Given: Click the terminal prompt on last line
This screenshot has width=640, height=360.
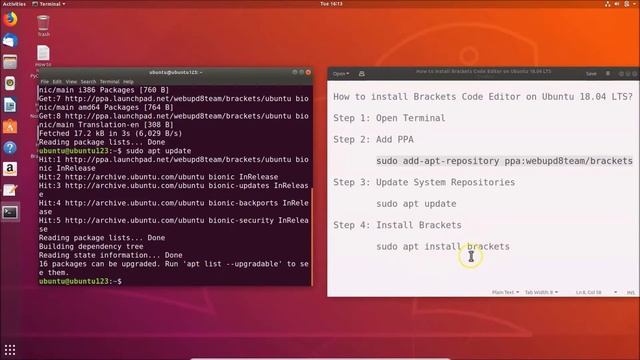Looking at the screenshot, I should coord(80,281).
